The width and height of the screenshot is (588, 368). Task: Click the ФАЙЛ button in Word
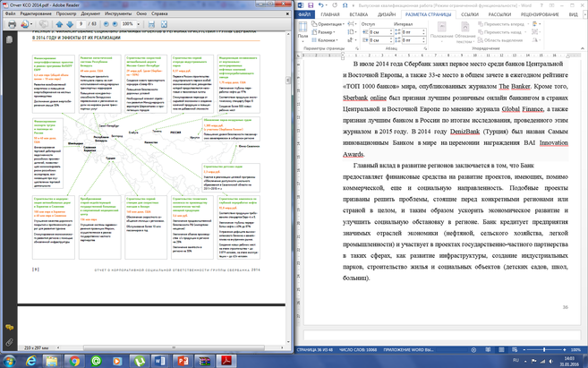(x=305, y=14)
